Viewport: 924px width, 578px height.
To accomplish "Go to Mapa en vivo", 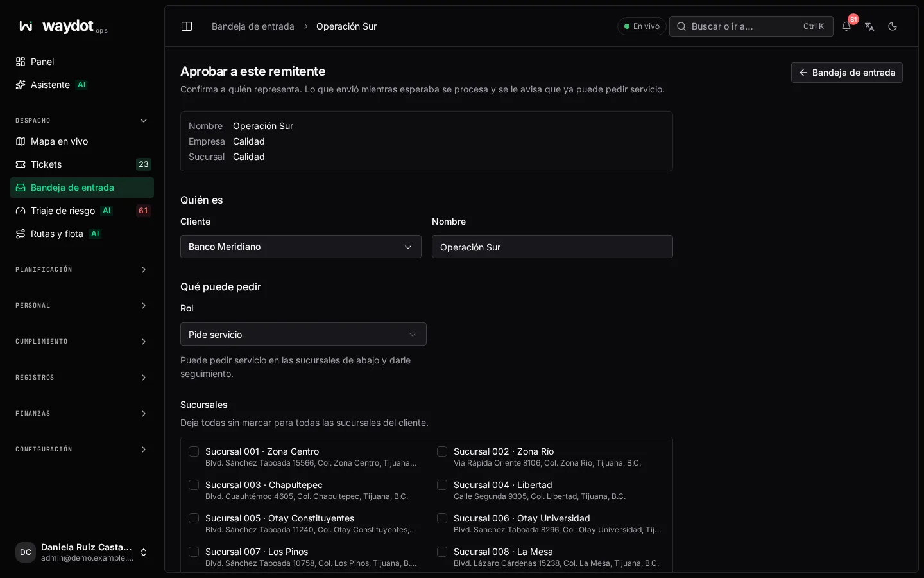I will (82, 141).
